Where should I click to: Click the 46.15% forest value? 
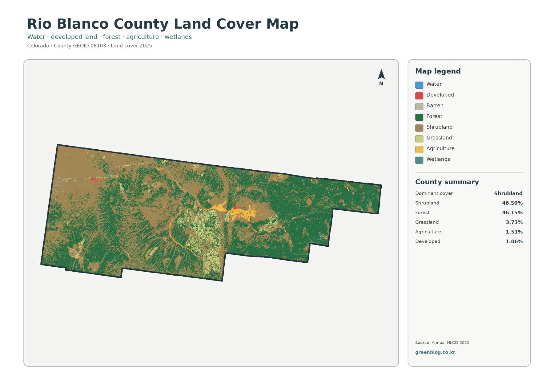(x=512, y=212)
